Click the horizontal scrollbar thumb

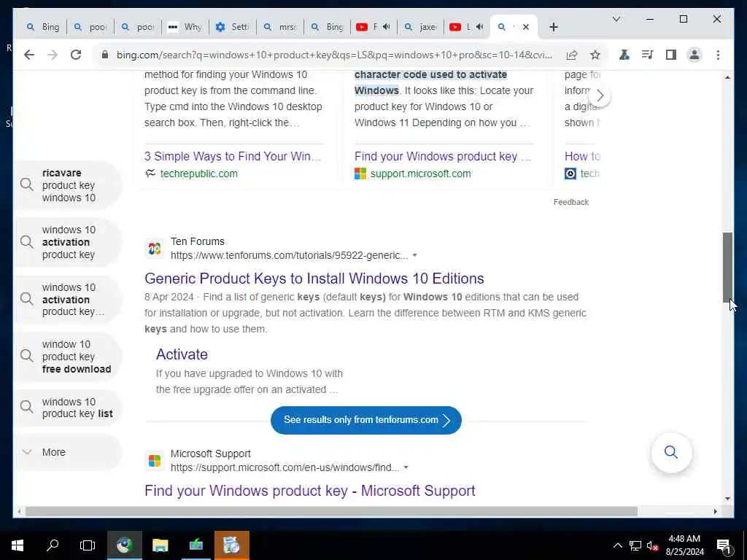click(x=331, y=511)
